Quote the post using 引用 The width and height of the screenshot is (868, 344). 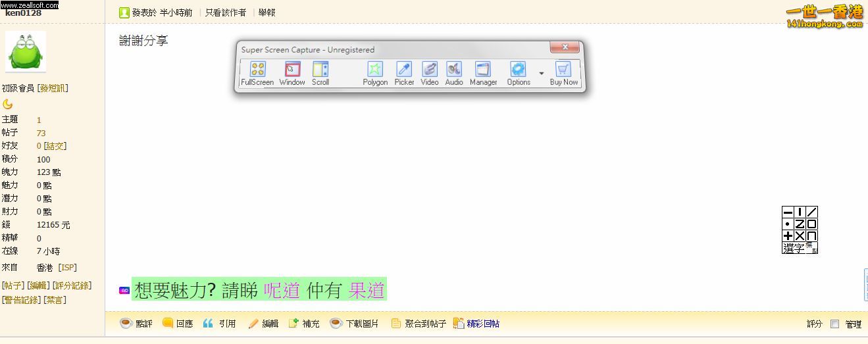click(219, 324)
